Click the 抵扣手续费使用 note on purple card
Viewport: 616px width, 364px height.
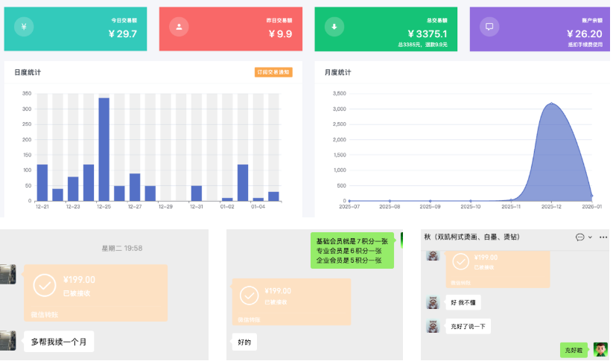pyautogui.click(x=585, y=45)
